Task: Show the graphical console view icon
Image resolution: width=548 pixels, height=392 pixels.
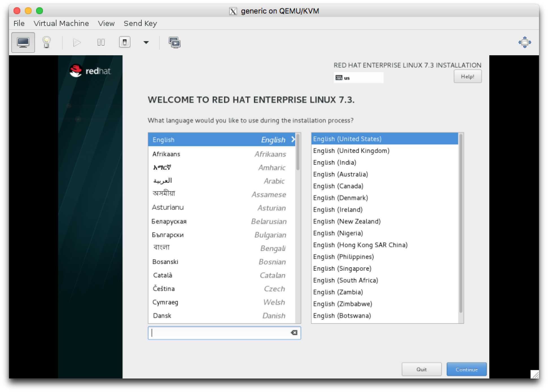Action: tap(23, 43)
